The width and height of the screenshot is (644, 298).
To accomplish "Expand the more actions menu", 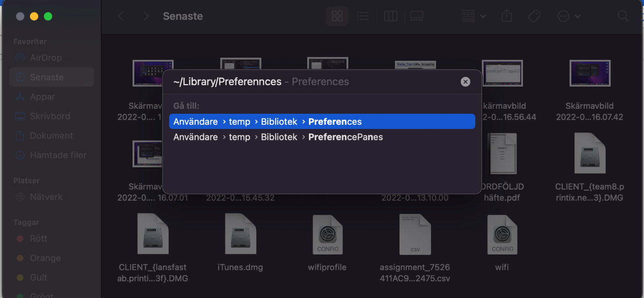I will 568,16.
